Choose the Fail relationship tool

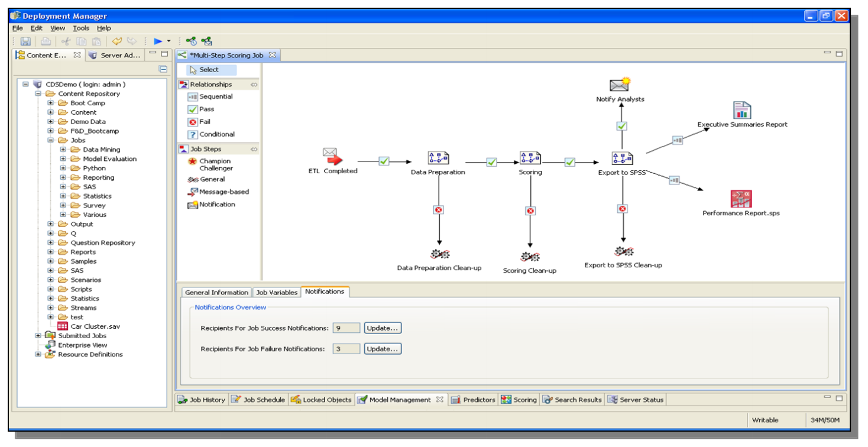pos(199,122)
